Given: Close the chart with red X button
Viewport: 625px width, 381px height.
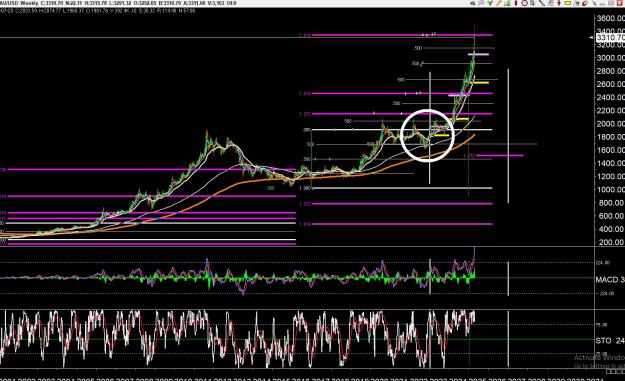Looking at the screenshot, I should point(620,3).
